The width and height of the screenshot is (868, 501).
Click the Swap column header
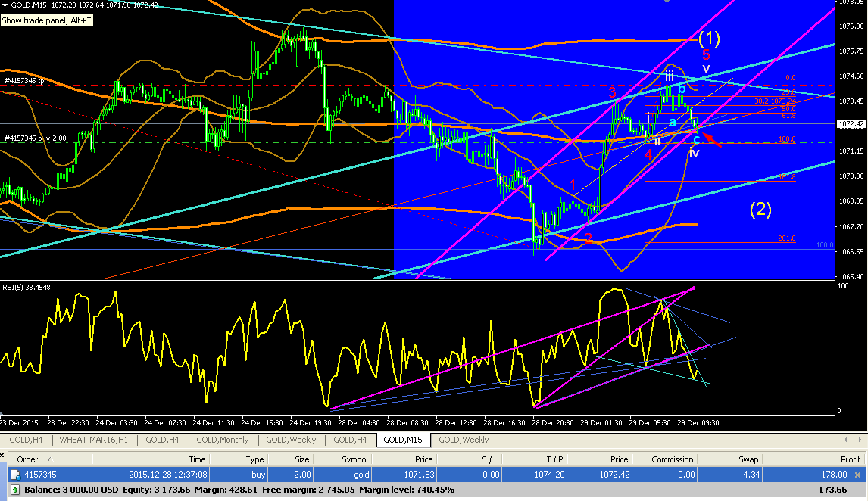click(729, 459)
